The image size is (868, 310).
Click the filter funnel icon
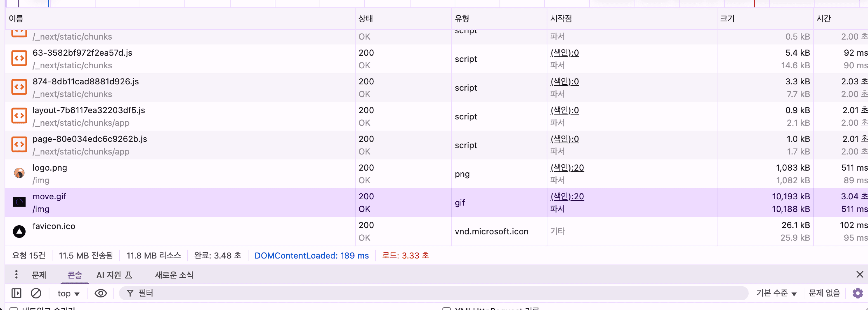tap(130, 293)
